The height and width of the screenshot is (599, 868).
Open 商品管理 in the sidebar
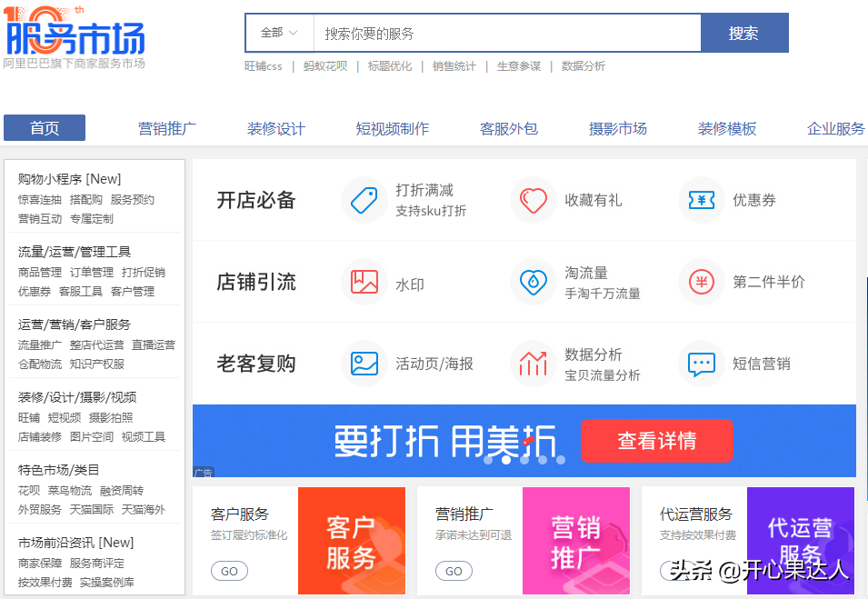coord(39,273)
